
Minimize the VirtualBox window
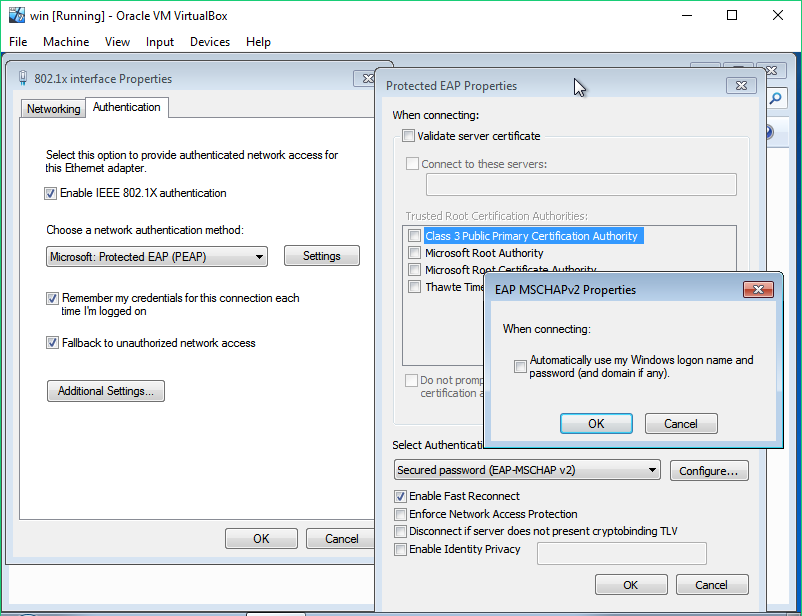tap(687, 15)
